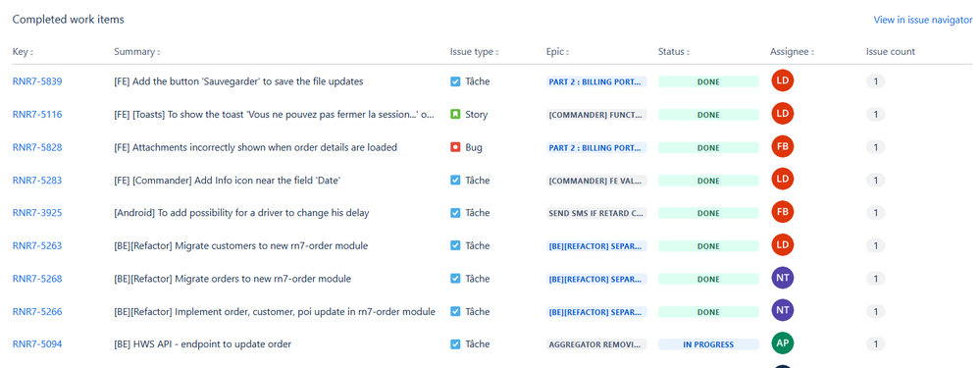This screenshot has width=980, height=368.
Task: Open LD assignee avatar on RNR7-5839 row
Action: [x=783, y=80]
